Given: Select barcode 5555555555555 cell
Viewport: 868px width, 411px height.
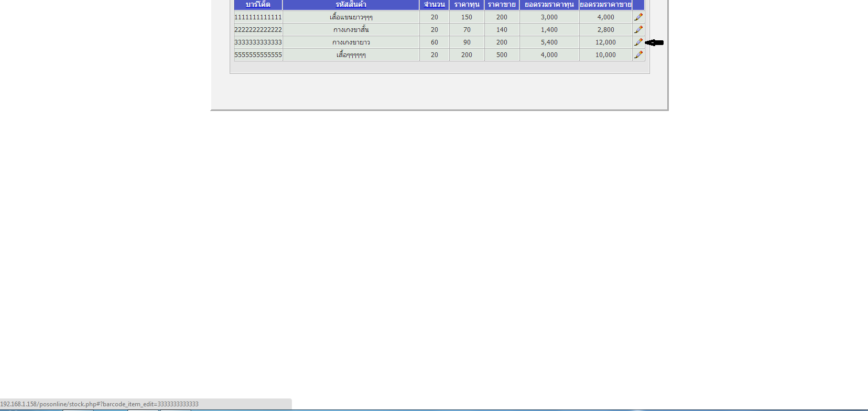Looking at the screenshot, I should [x=258, y=55].
